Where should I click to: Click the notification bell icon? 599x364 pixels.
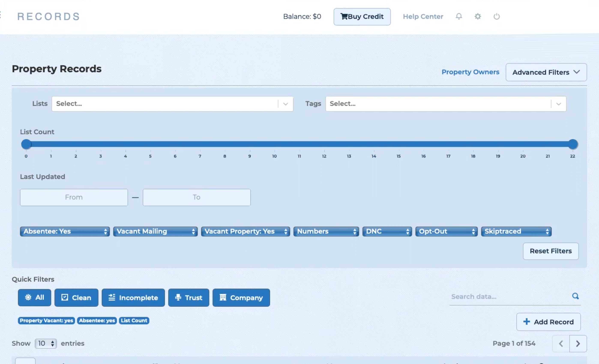(458, 16)
